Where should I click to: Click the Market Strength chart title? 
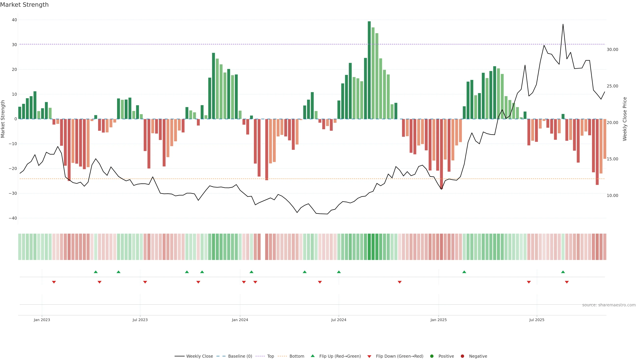[x=24, y=5]
